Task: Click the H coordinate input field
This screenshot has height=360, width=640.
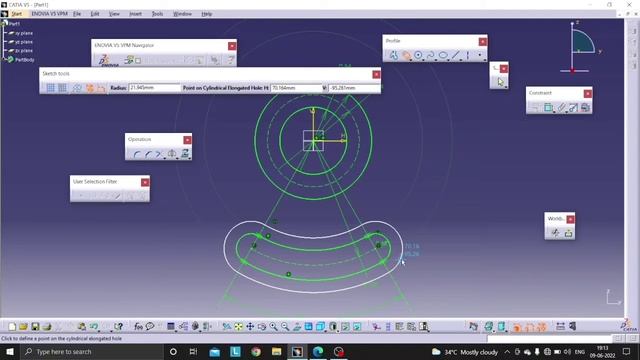Action: pyautogui.click(x=296, y=88)
